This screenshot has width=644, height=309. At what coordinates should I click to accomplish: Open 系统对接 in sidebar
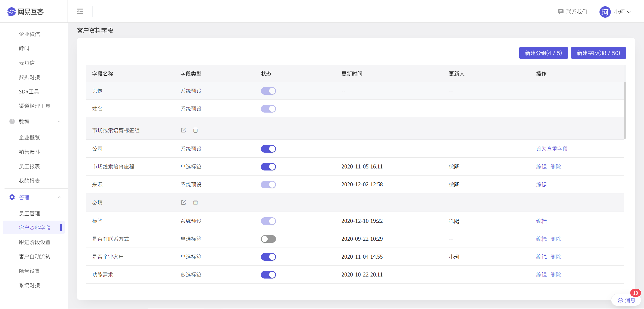[x=29, y=285]
